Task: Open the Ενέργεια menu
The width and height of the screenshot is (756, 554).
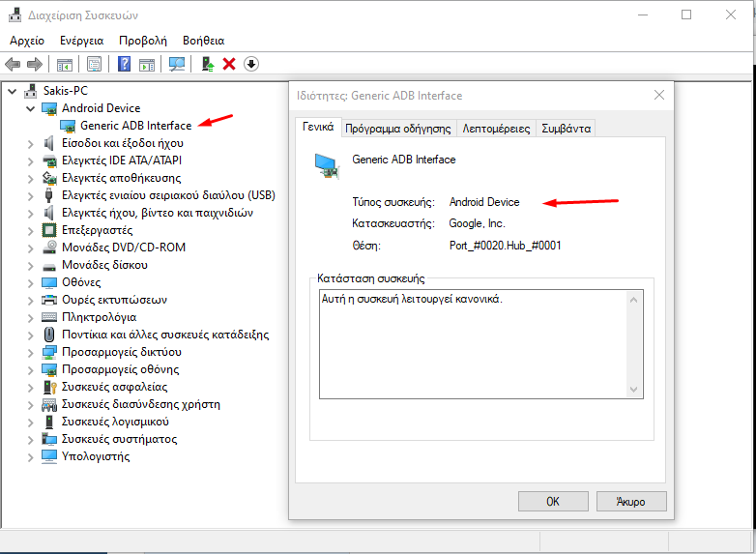Action: pos(81,41)
